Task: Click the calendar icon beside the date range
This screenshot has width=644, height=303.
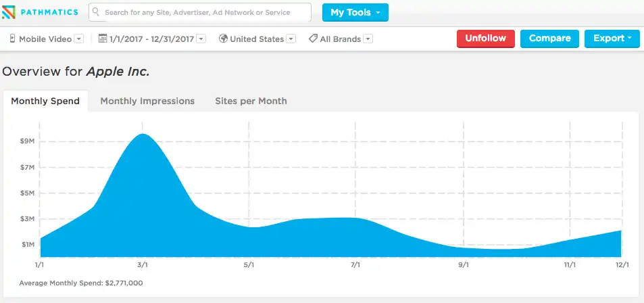Action: pyautogui.click(x=103, y=39)
